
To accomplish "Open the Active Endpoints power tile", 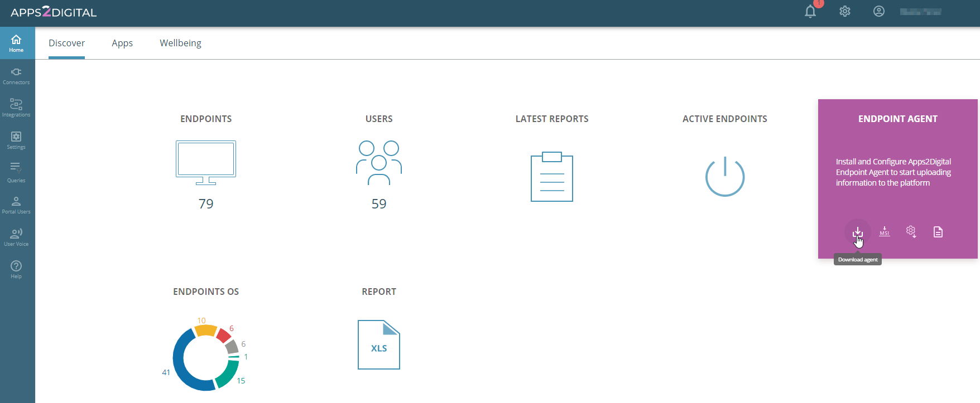I will (x=725, y=176).
